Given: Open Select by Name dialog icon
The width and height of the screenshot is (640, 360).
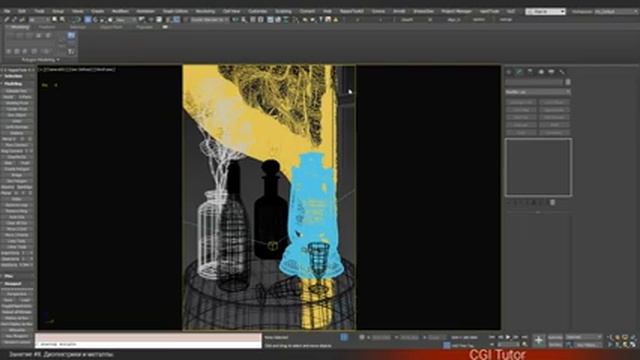Looking at the screenshot, I should (x=62, y=20).
